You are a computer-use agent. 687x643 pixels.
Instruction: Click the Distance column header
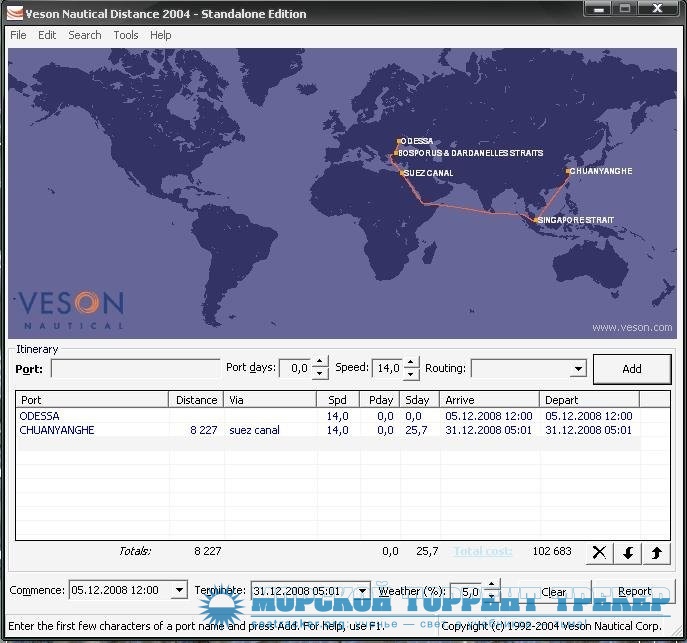point(196,400)
